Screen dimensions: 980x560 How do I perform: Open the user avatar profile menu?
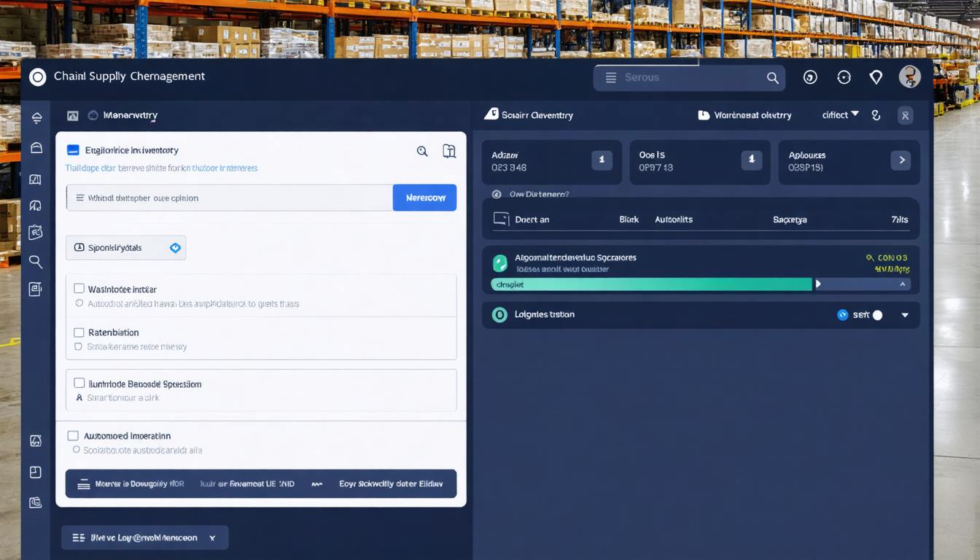pos(909,77)
